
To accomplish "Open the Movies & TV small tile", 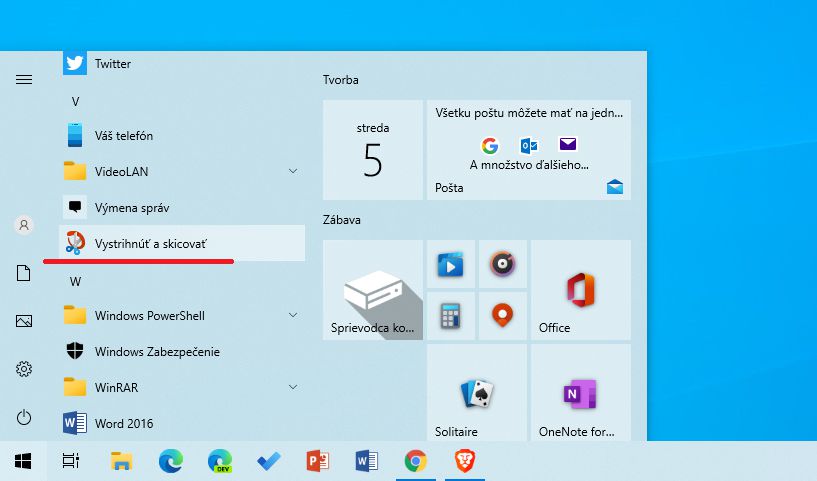I will [451, 264].
